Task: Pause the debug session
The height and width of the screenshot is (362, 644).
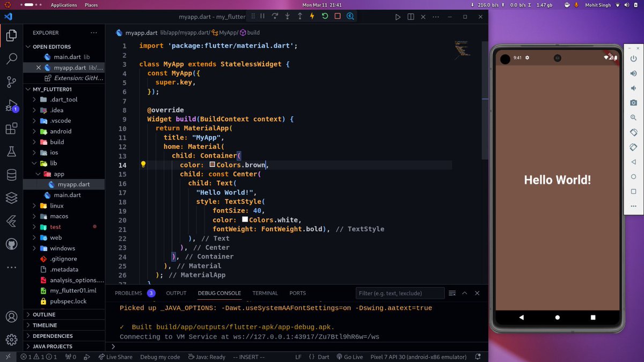Action: pyautogui.click(x=262, y=17)
